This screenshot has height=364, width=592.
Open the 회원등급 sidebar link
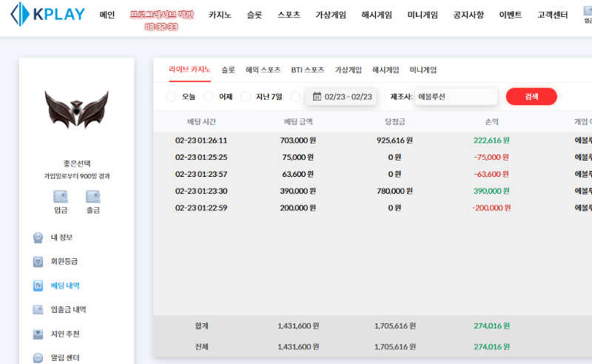pos(64,261)
